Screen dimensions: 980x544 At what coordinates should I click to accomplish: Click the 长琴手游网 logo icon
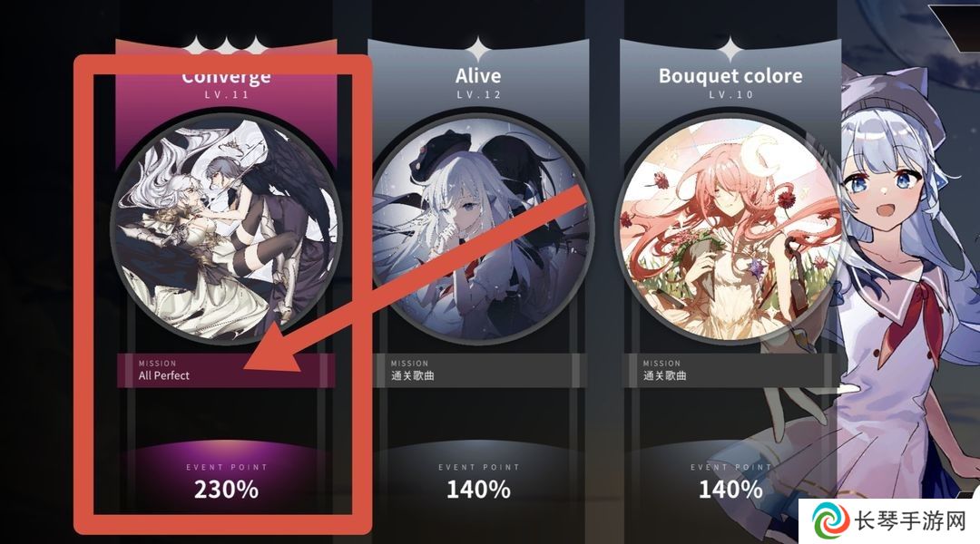tap(831, 521)
